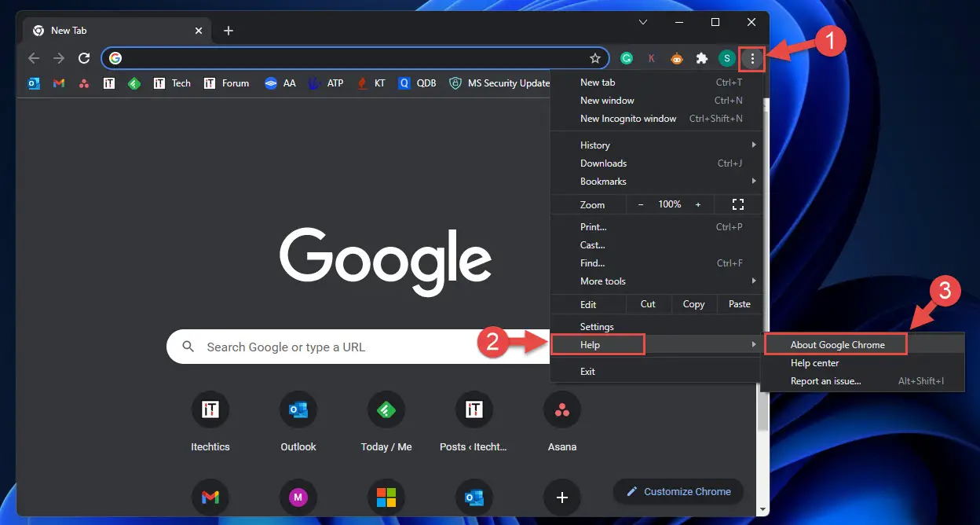Go back with the back arrow
The height and width of the screenshot is (525, 980).
coord(33,58)
